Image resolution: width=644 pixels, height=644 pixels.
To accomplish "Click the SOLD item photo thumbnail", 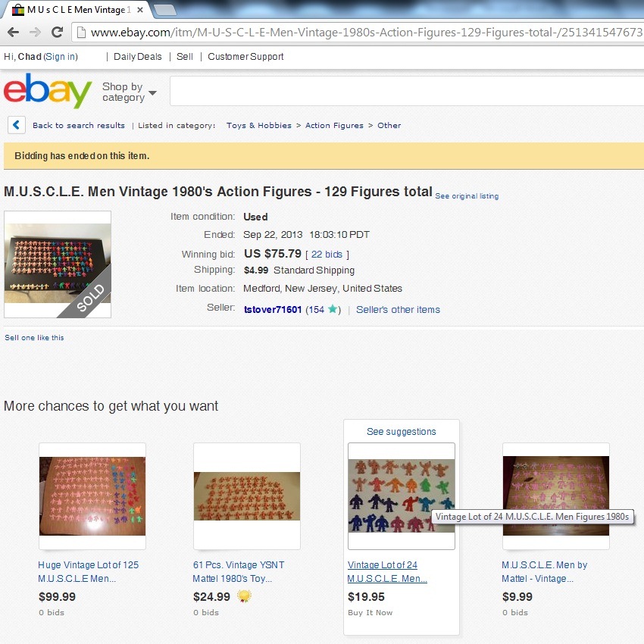I will tap(58, 264).
